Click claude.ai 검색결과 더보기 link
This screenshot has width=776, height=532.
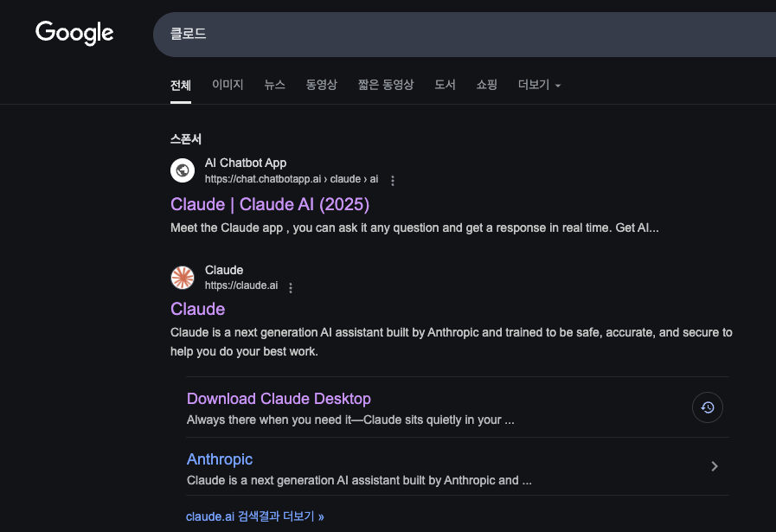(255, 516)
